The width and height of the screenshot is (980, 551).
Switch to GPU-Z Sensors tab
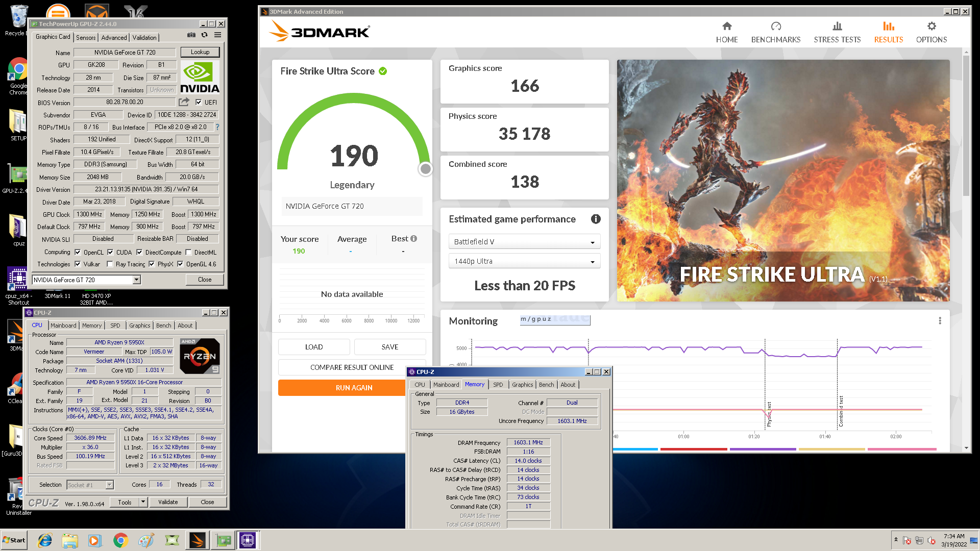pyautogui.click(x=86, y=38)
